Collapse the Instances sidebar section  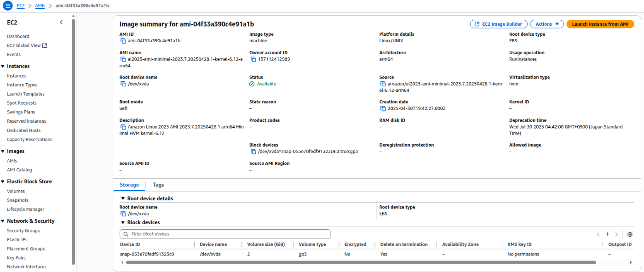tap(3, 67)
